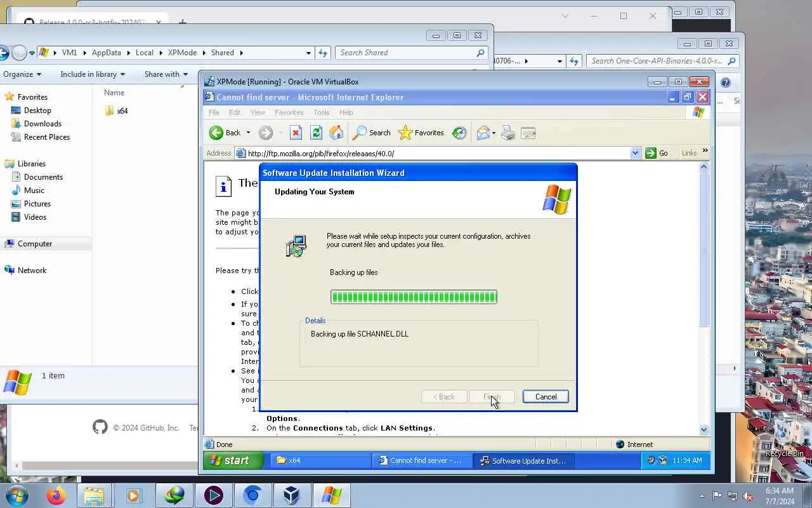Click XPMode in the Explorer breadcrumb
The height and width of the screenshot is (508, 812).
click(x=183, y=53)
